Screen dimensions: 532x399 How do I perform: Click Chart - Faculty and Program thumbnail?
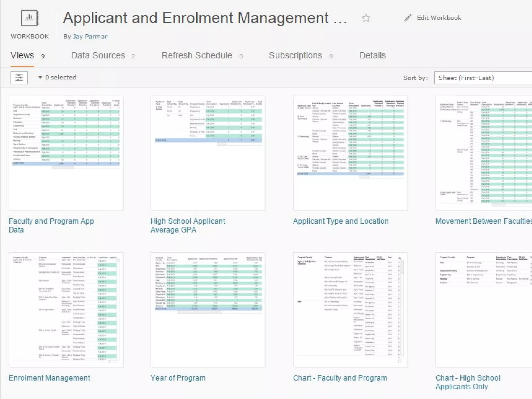click(350, 310)
